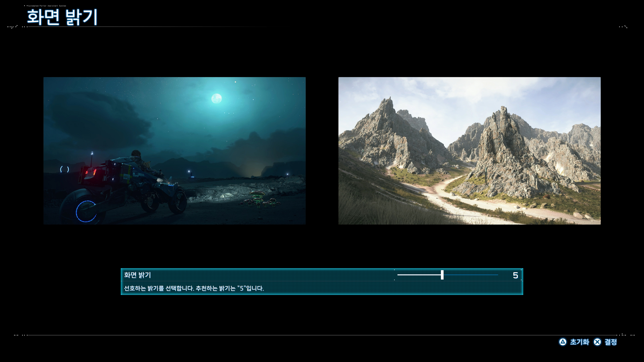Click the brightness value "5"

pos(515,275)
